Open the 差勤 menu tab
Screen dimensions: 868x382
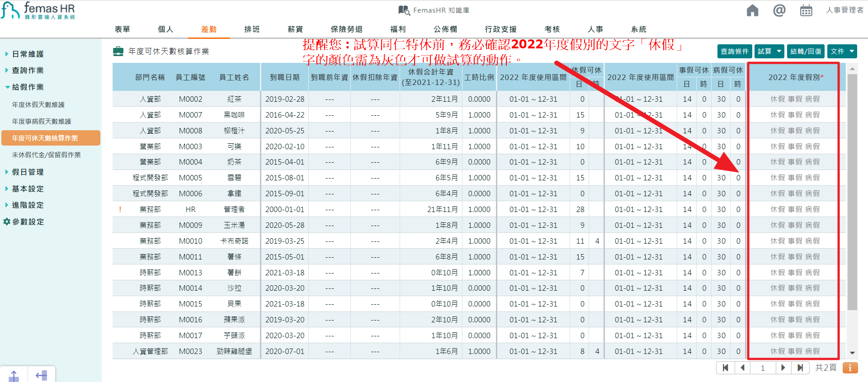[208, 29]
